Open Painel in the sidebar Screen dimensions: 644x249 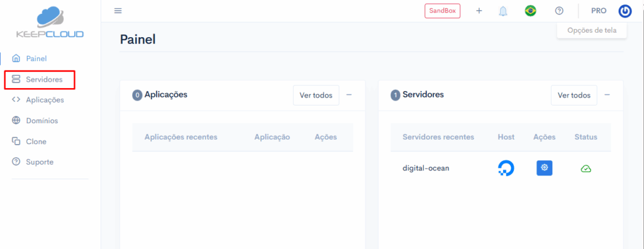click(x=36, y=58)
